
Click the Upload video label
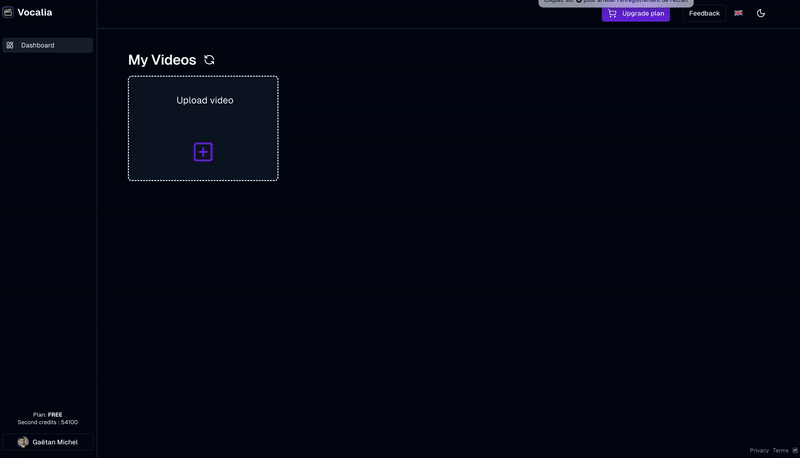205,100
